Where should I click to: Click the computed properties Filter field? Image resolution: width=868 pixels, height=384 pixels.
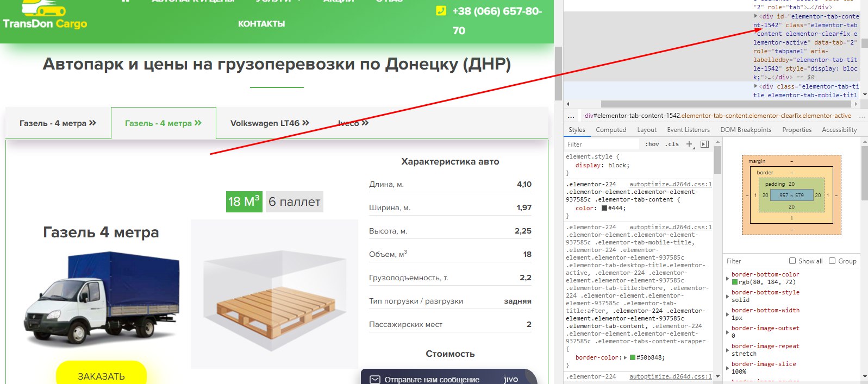754,261
